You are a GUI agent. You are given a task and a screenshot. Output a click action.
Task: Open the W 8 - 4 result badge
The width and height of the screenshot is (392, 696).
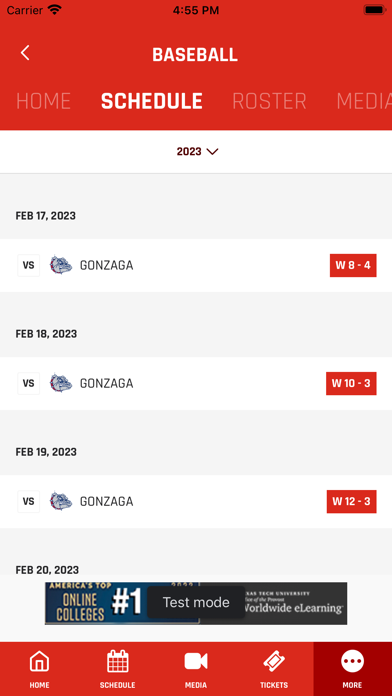(x=353, y=265)
